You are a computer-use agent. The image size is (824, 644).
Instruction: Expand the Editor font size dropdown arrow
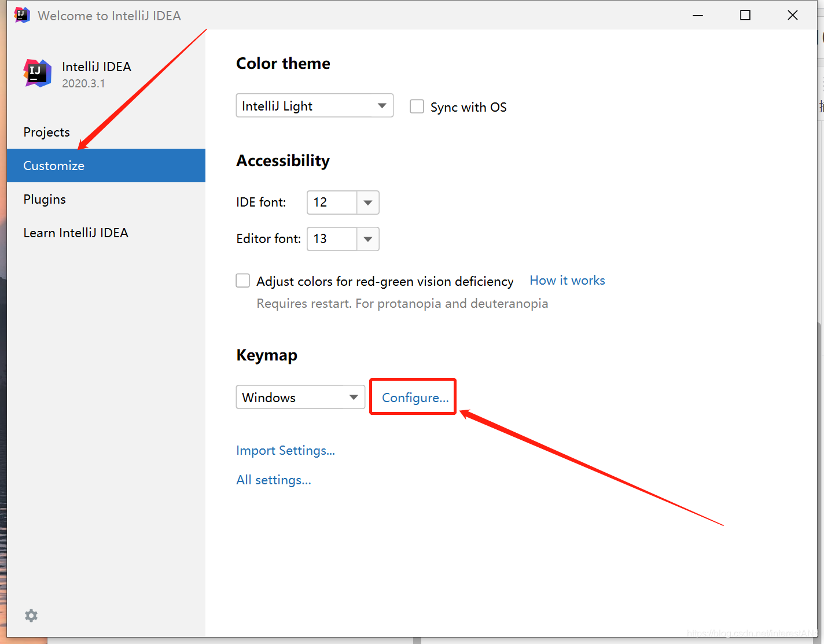click(x=368, y=239)
